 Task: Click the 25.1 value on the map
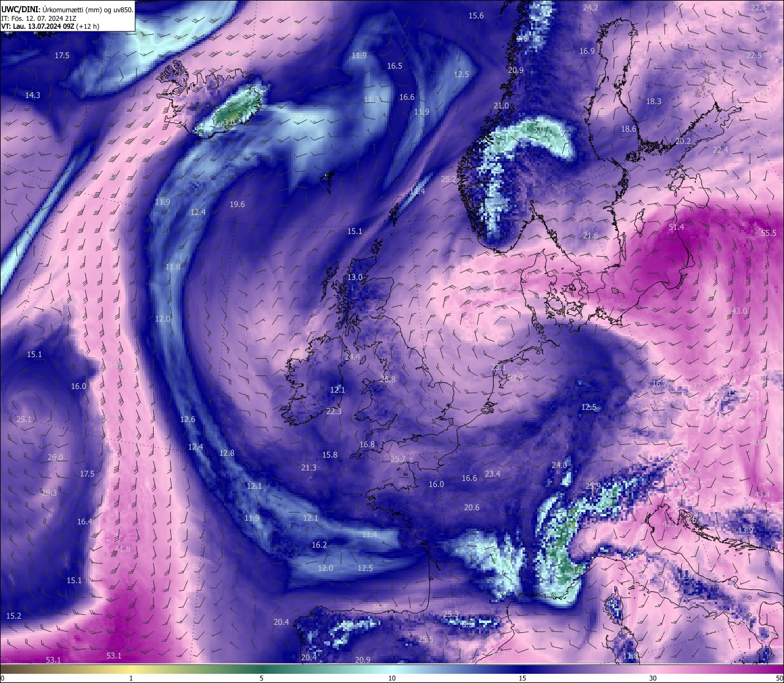(24, 419)
